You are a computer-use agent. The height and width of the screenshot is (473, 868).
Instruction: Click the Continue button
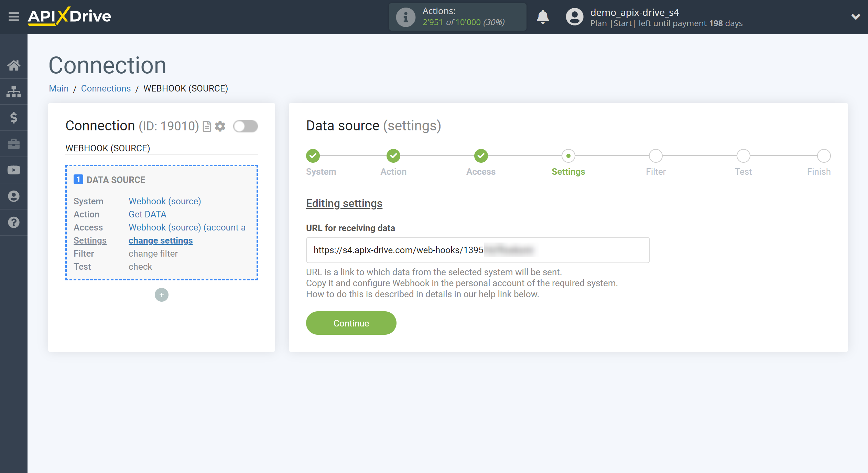click(351, 323)
